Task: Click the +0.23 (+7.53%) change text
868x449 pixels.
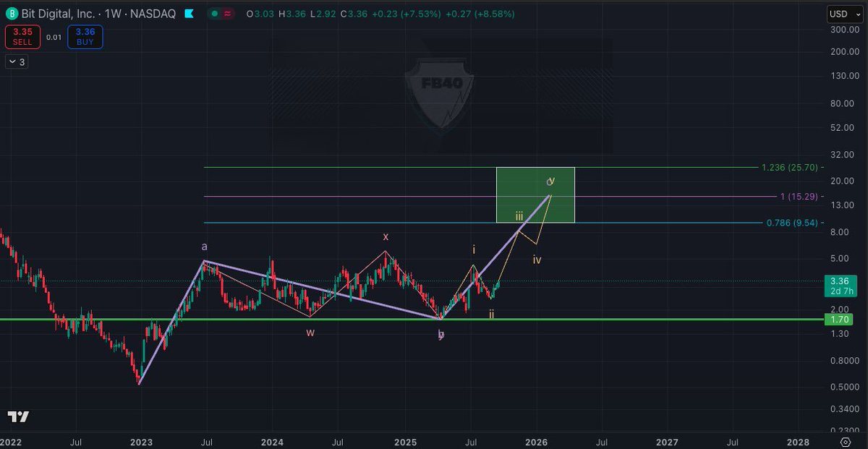Action: [x=405, y=14]
